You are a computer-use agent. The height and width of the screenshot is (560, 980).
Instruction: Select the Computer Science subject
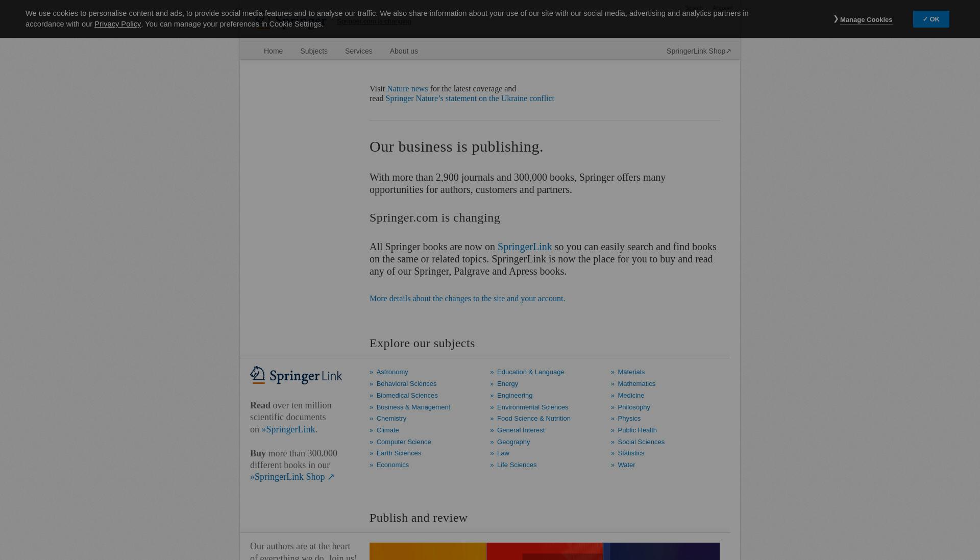click(404, 442)
